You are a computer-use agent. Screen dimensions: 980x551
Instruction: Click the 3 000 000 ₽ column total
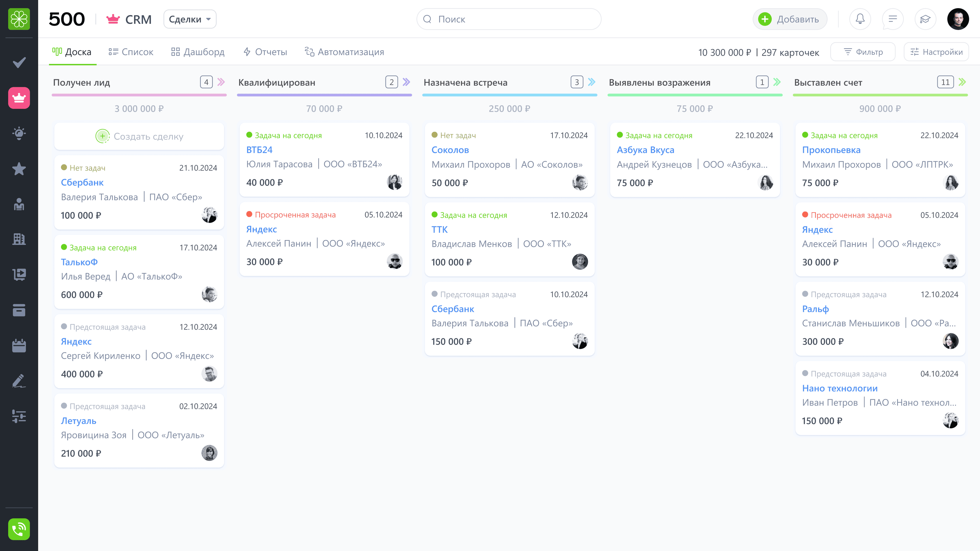[x=139, y=109]
